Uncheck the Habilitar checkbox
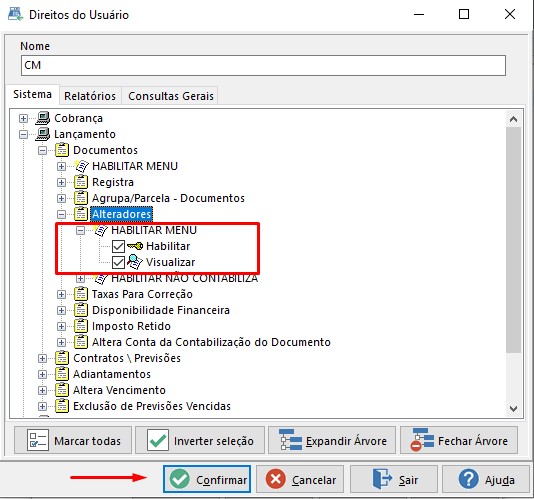 [x=119, y=246]
